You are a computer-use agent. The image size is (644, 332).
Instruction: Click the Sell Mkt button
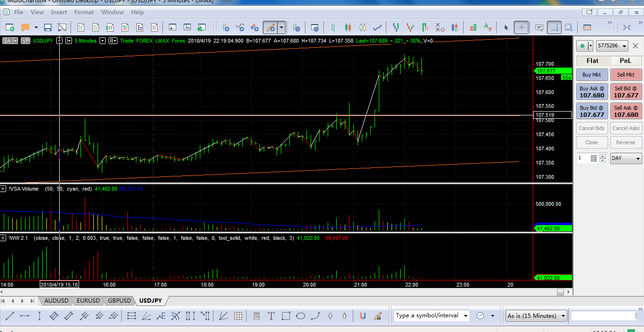pyautogui.click(x=626, y=75)
